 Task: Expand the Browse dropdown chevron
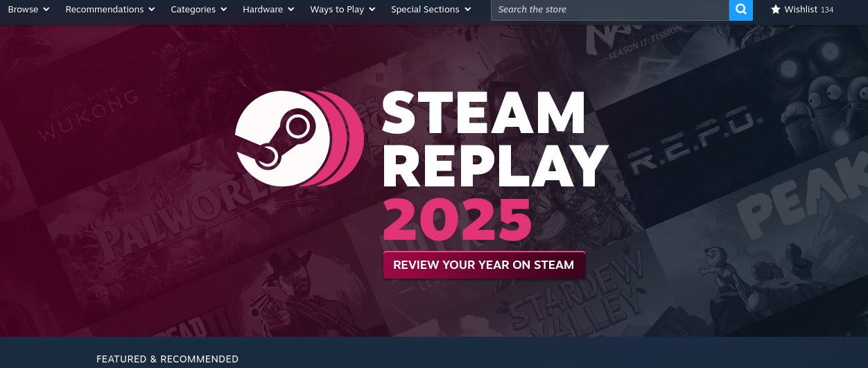click(x=46, y=10)
